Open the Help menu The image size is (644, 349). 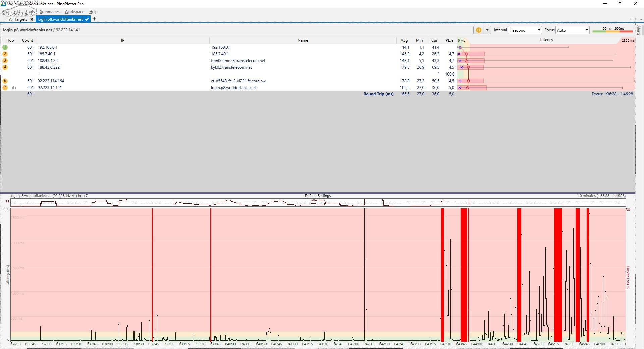click(x=93, y=12)
